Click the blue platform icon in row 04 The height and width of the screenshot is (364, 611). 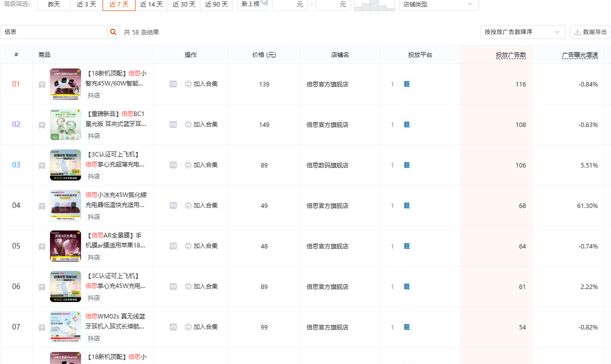point(407,205)
